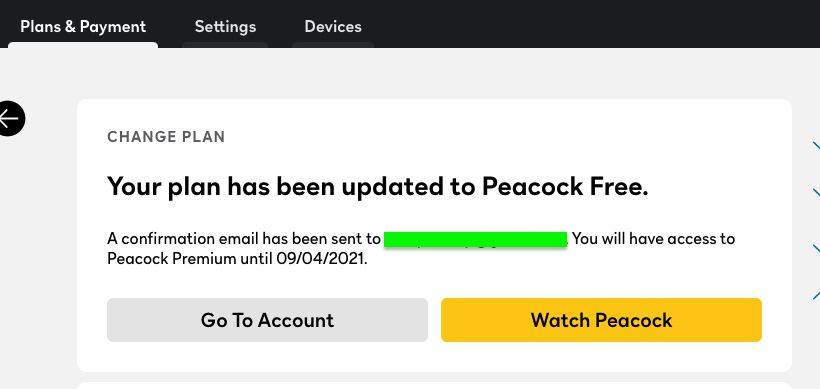Click the 'Peacock Premium until' text
The height and width of the screenshot is (389, 820).
click(190, 259)
